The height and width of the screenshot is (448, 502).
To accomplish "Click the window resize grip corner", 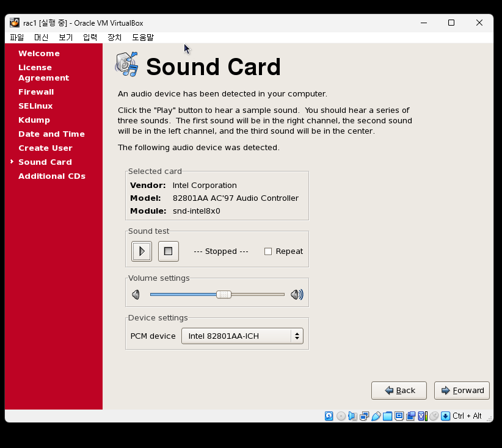I will (x=489, y=418).
